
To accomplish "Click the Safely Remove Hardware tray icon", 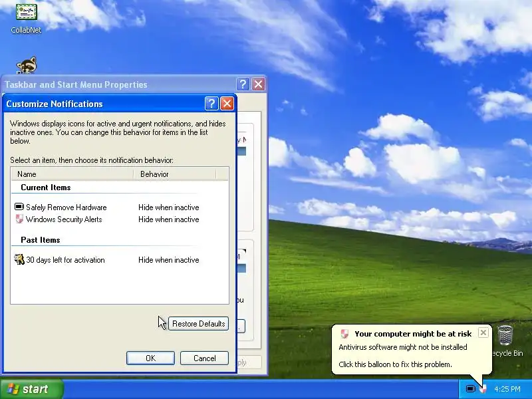I will 470,389.
